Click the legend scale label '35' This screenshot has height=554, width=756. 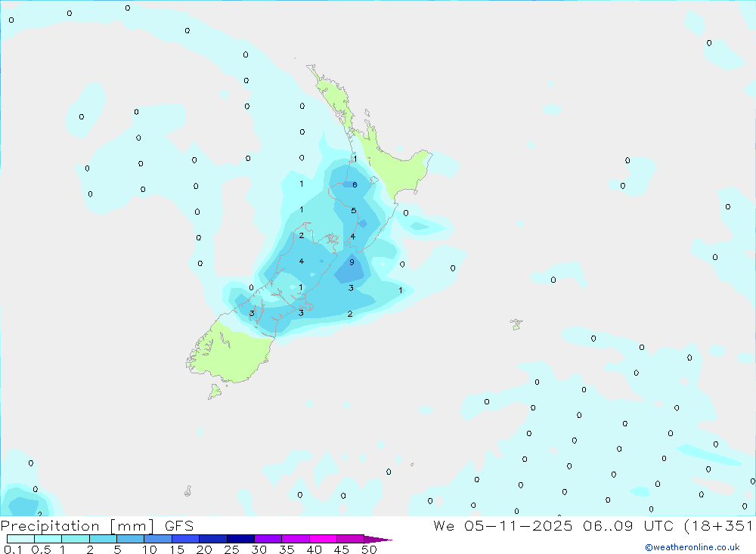pyautogui.click(x=287, y=549)
